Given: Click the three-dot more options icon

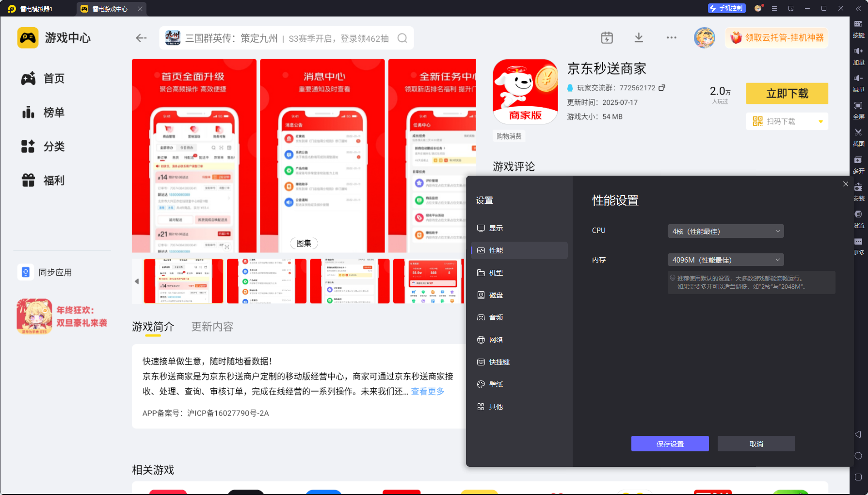Looking at the screenshot, I should pyautogui.click(x=671, y=38).
